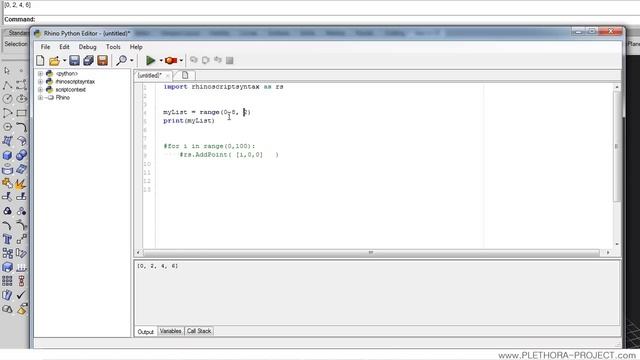The image size is (640, 360).
Task: Open the Edit menu
Action: [64, 47]
